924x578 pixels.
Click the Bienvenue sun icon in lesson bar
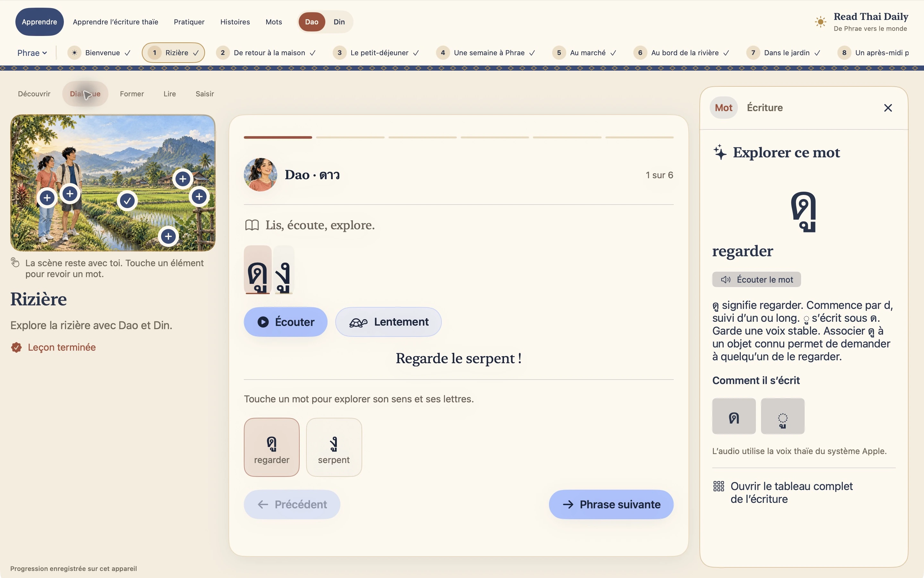click(74, 53)
